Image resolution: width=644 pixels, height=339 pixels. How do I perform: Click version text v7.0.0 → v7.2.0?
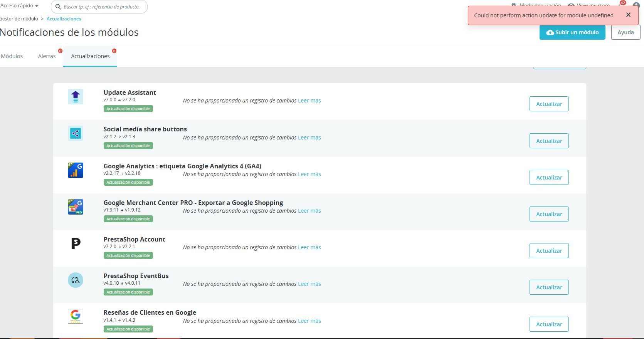pos(119,100)
